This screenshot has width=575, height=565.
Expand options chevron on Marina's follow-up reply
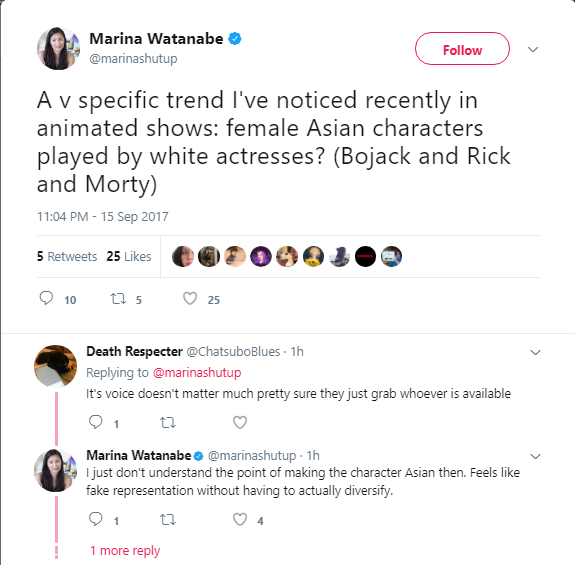tap(535, 456)
